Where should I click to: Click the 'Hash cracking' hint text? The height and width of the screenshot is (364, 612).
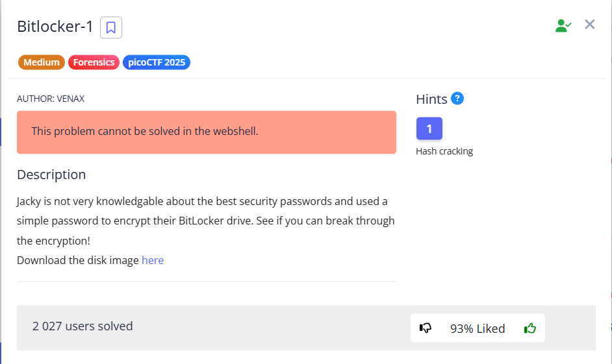point(444,151)
